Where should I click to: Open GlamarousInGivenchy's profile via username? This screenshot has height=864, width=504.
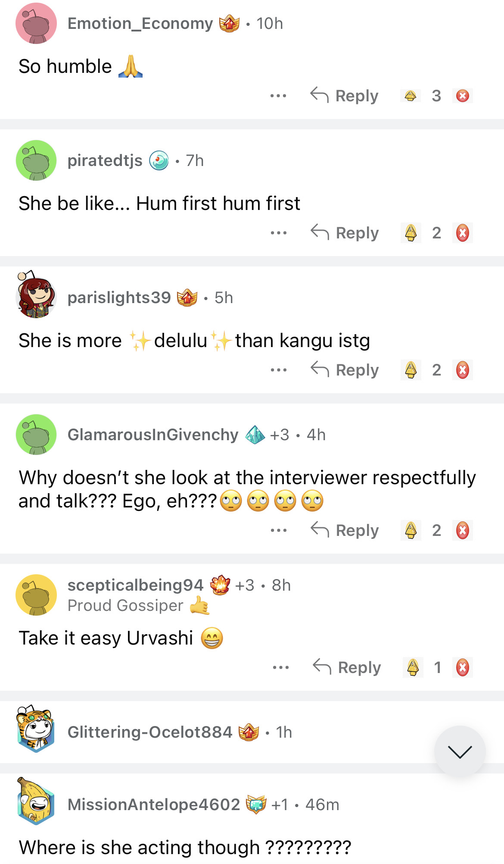point(153,435)
